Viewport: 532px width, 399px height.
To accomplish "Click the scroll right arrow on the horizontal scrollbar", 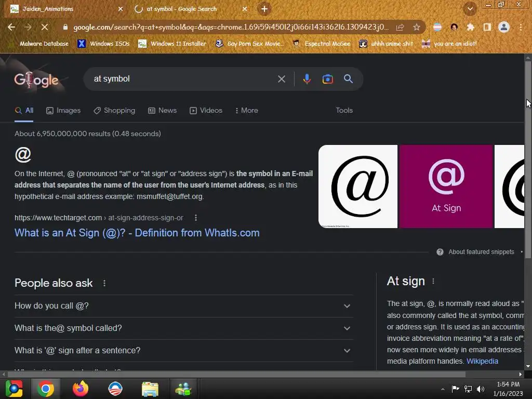I will tap(521, 374).
